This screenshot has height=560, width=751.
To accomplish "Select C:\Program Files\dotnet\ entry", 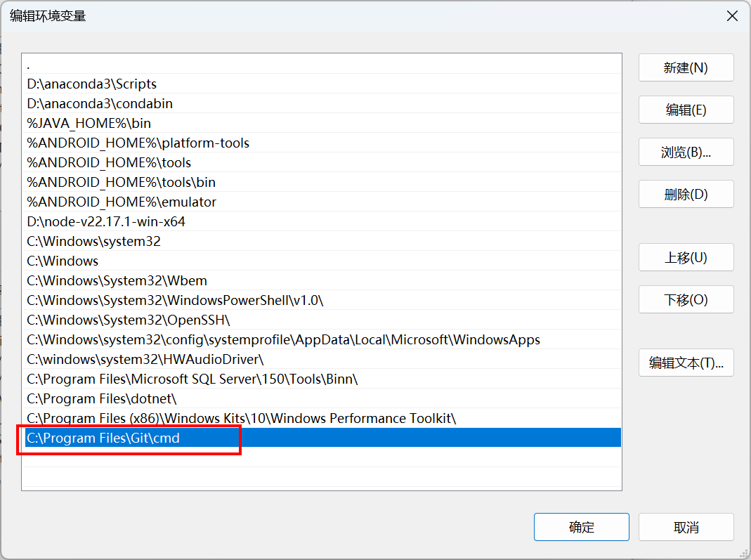I will [x=321, y=398].
